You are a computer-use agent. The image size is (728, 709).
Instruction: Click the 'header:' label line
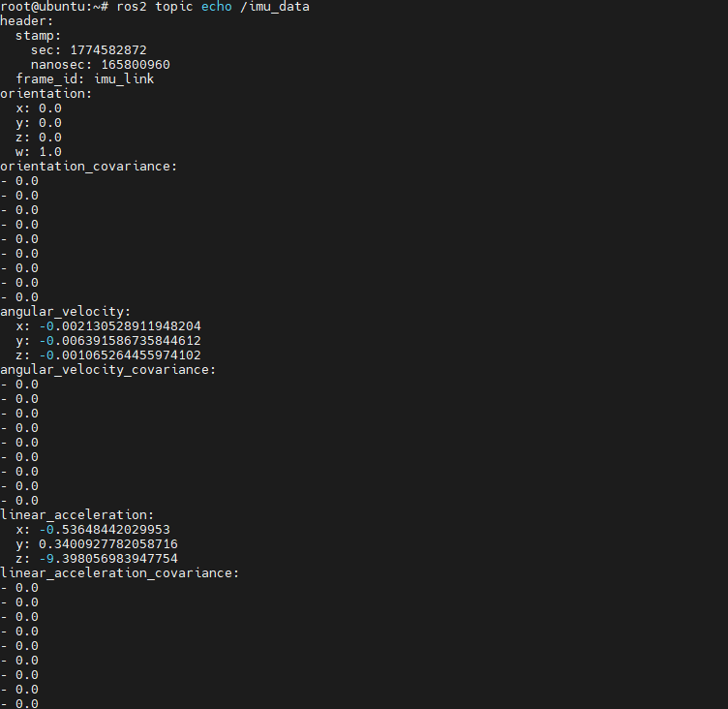pyautogui.click(x=27, y=21)
